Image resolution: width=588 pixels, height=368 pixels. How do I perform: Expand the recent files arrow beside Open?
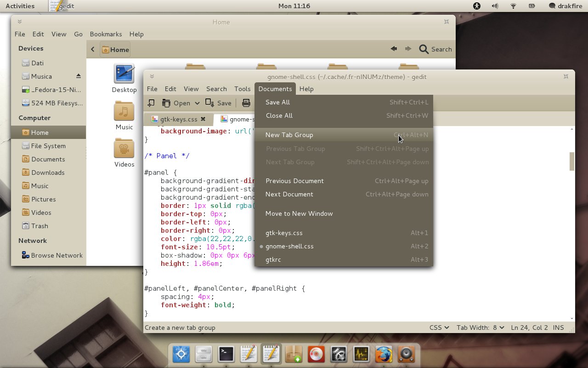click(x=197, y=103)
